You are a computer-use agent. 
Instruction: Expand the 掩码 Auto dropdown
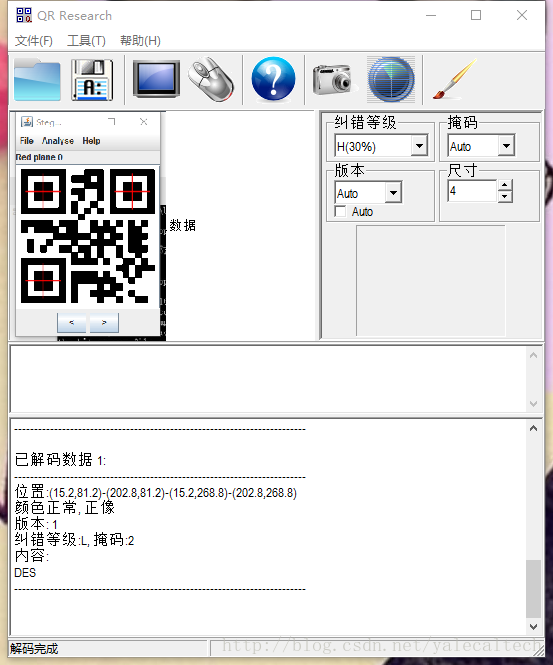click(x=506, y=146)
